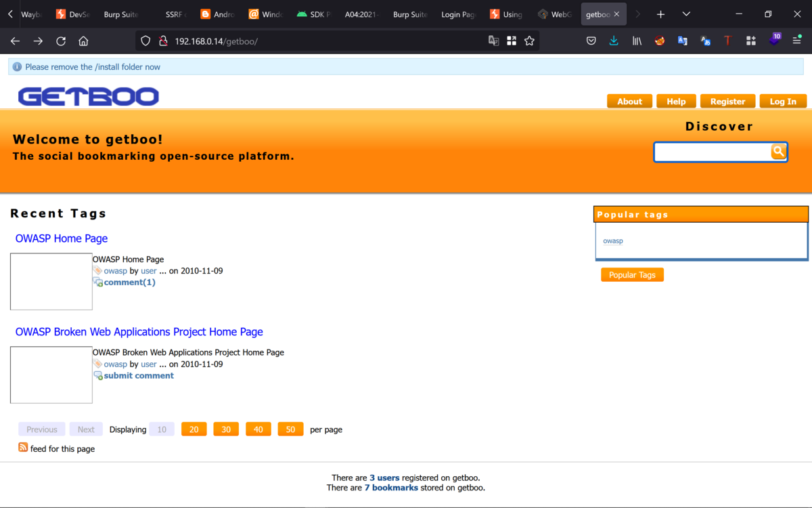Open the Help button
The height and width of the screenshot is (508, 812).
pos(676,102)
